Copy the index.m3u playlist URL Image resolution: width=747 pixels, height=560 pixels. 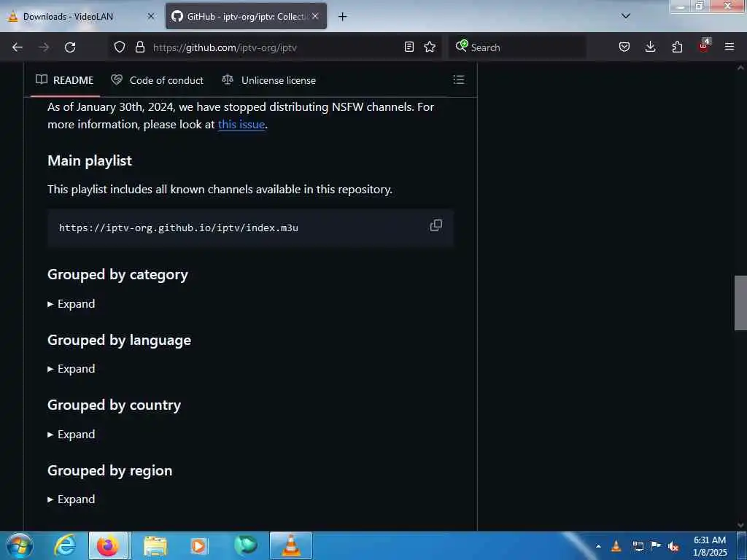(436, 225)
